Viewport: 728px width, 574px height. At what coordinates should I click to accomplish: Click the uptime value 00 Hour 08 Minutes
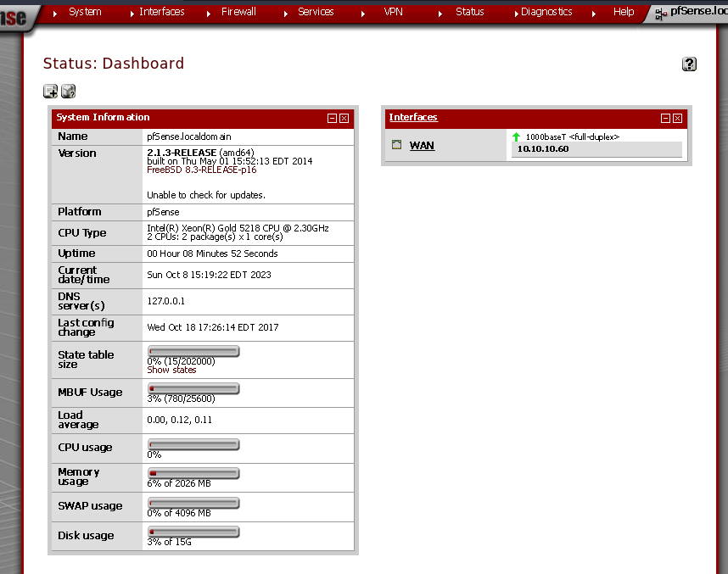point(212,254)
